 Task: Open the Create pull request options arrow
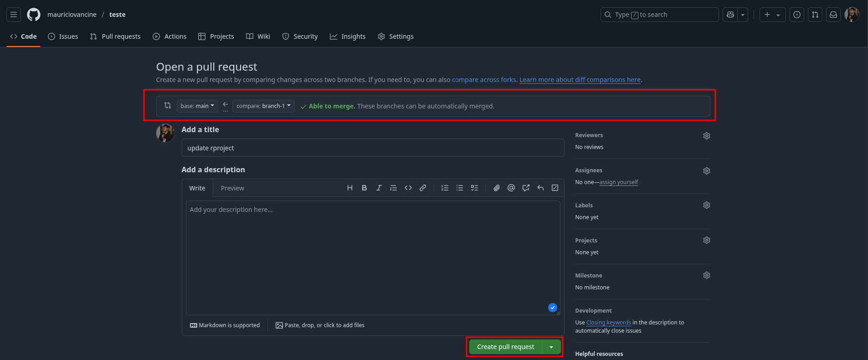click(x=551, y=347)
